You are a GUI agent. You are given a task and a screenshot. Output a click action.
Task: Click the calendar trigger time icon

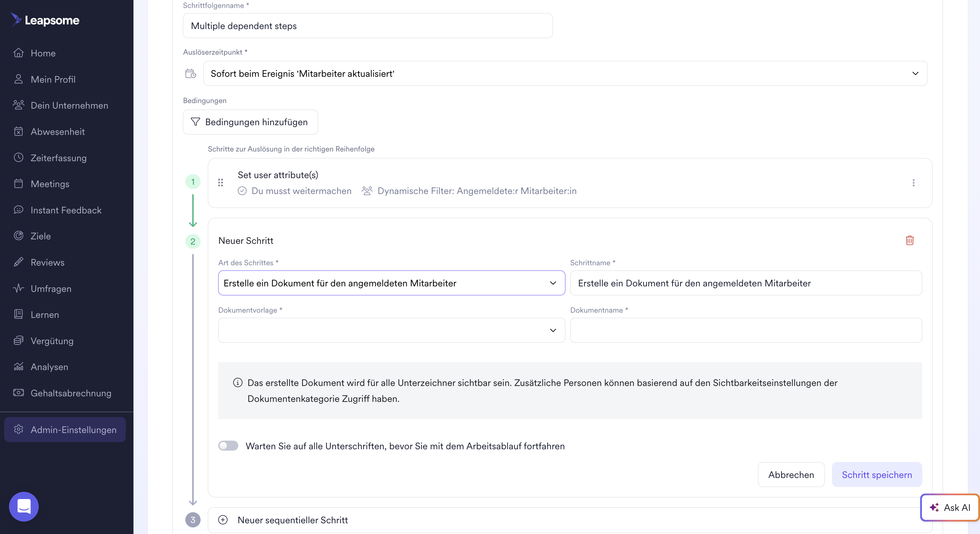190,73
